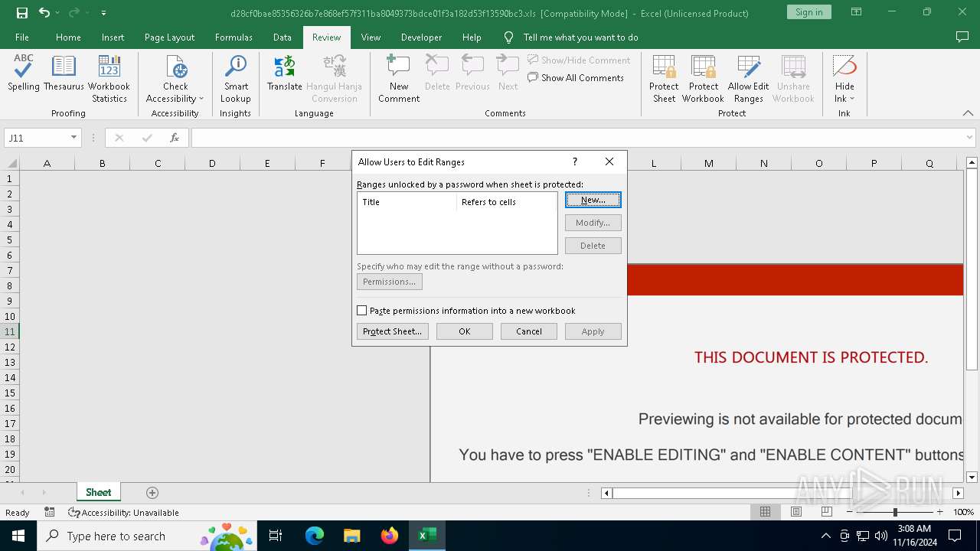Launch Firefox from the taskbar
This screenshot has width=980, height=551.
pyautogui.click(x=390, y=536)
